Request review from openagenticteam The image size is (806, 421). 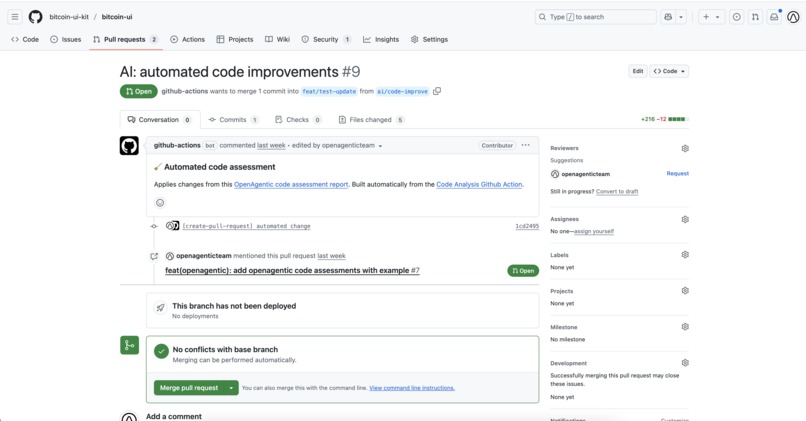pyautogui.click(x=677, y=174)
